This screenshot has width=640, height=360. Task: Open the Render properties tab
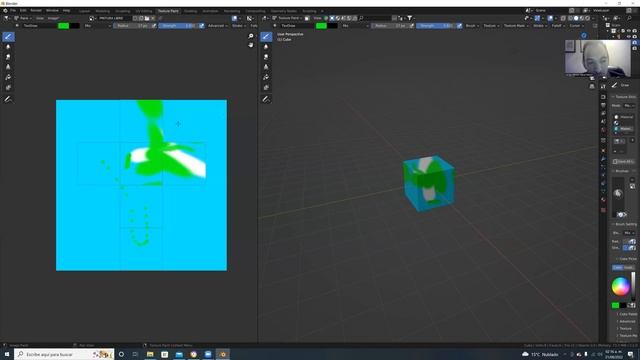603,97
